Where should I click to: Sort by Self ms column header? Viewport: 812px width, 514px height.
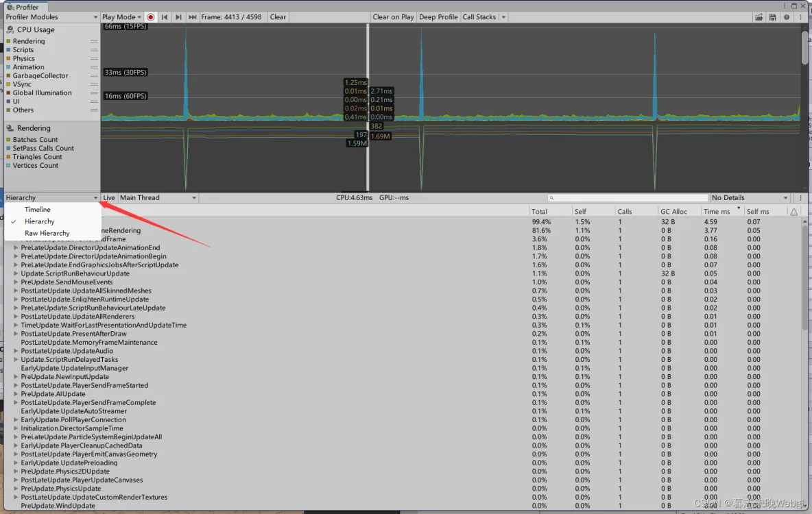pyautogui.click(x=765, y=211)
